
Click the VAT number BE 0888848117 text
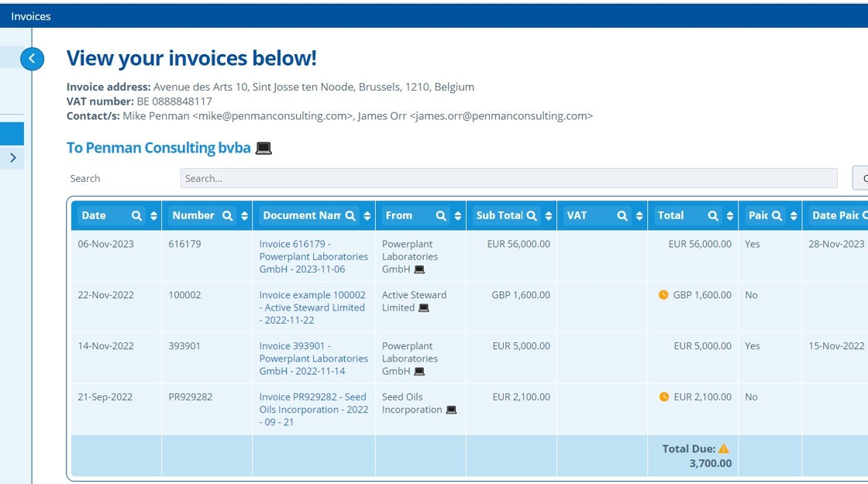pyautogui.click(x=139, y=101)
